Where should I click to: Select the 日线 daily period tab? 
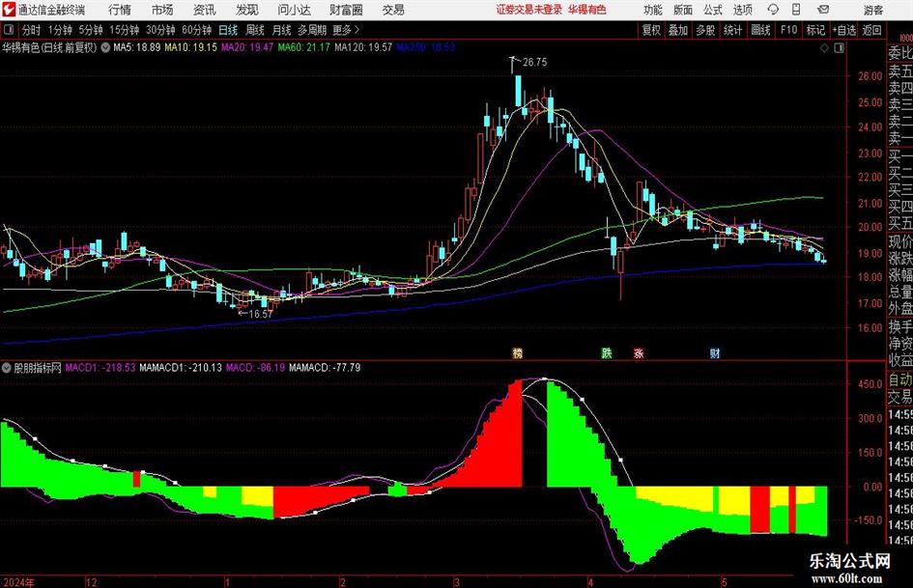tap(228, 30)
